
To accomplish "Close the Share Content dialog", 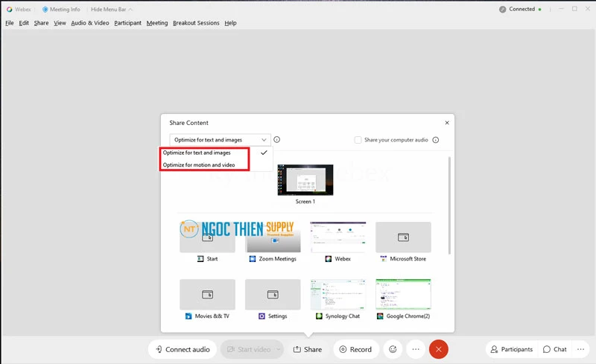I will click(447, 123).
